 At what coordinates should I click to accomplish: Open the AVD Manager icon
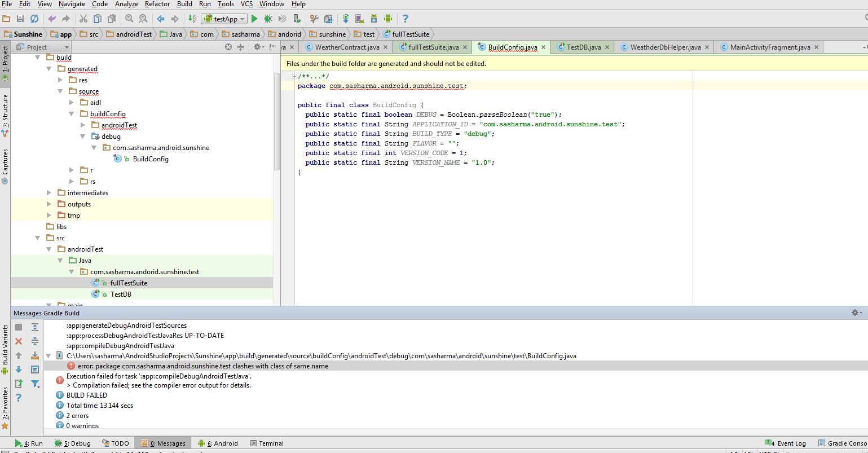[x=360, y=19]
